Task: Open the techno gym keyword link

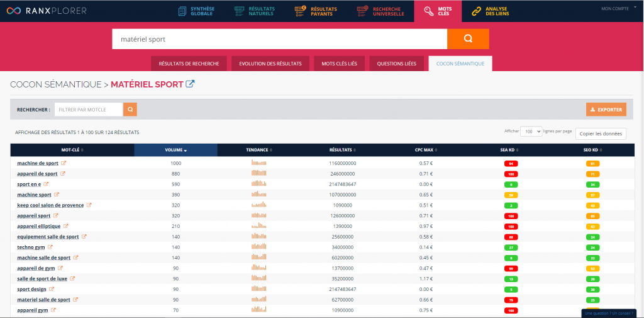Action: 31,247
